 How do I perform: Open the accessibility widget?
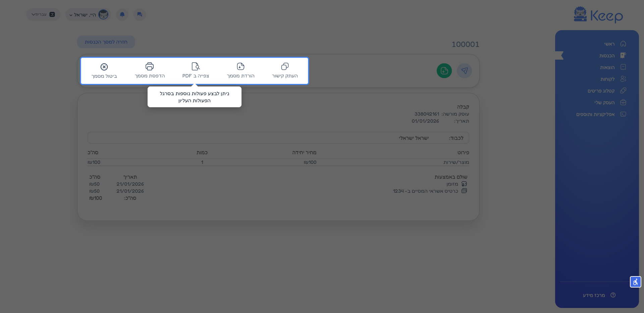[635, 282]
